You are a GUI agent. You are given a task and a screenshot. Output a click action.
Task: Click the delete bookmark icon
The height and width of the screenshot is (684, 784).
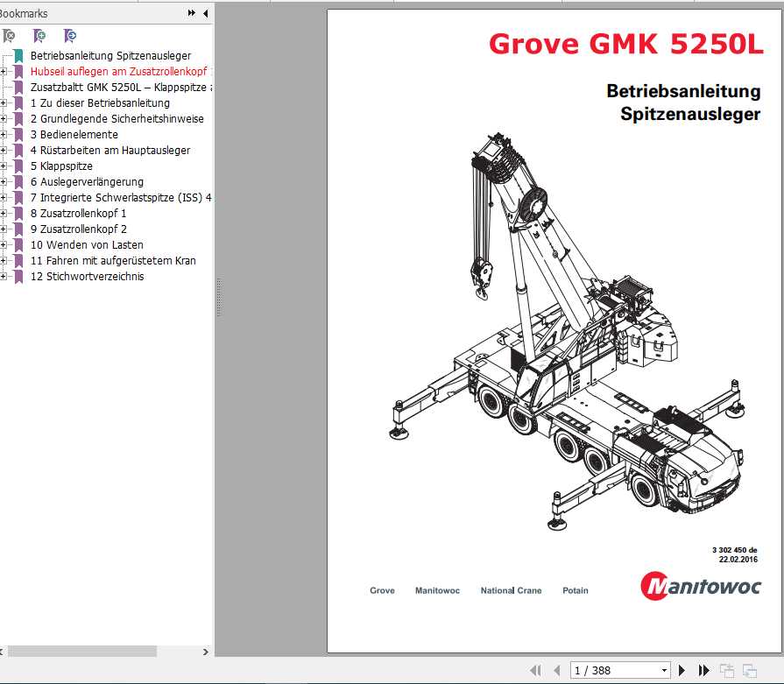coord(9,35)
